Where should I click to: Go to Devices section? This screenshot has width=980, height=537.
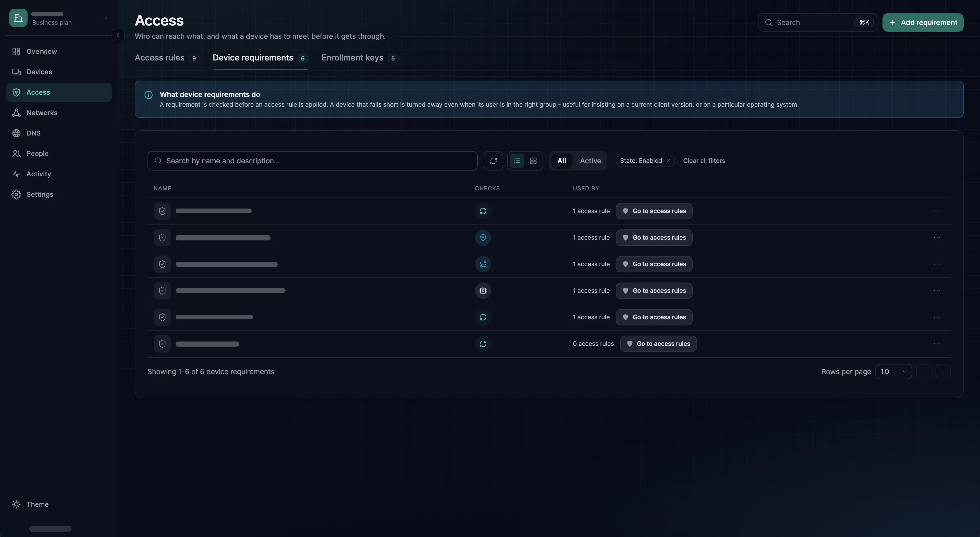coord(59,72)
